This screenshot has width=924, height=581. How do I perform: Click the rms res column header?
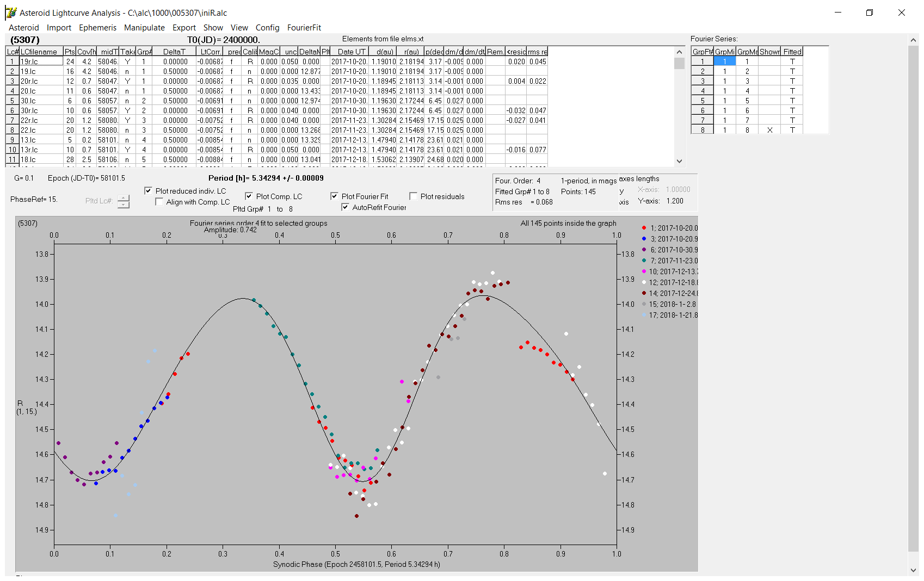537,52
